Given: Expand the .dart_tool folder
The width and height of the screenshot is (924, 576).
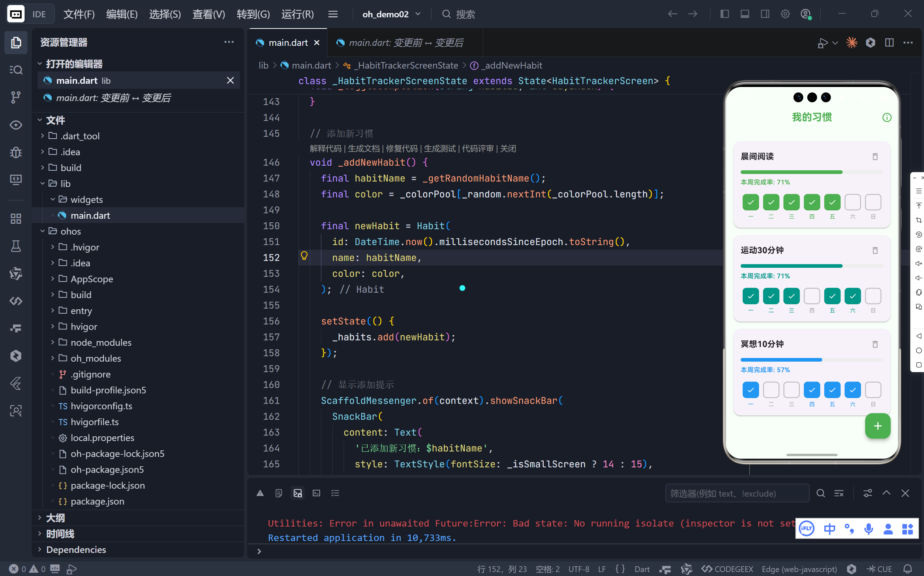Looking at the screenshot, I should [80, 136].
